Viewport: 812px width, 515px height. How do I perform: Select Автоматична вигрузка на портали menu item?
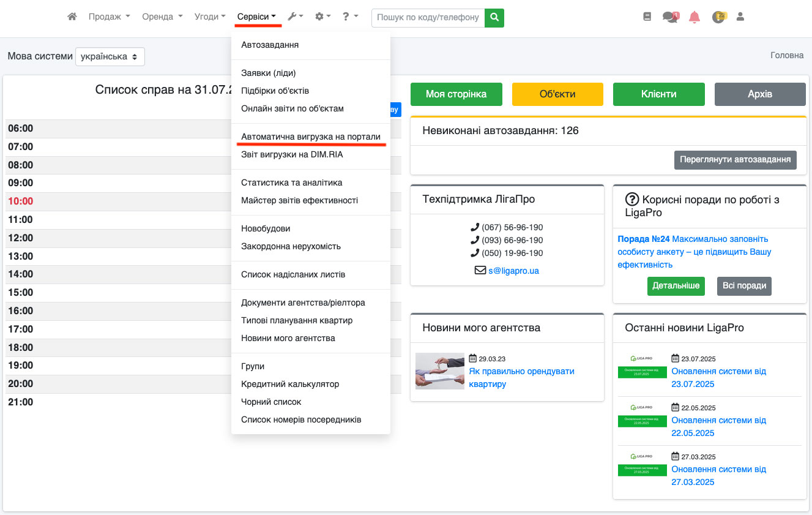tap(311, 137)
